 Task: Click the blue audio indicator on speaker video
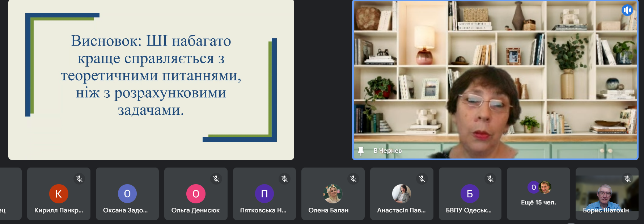pos(627,10)
